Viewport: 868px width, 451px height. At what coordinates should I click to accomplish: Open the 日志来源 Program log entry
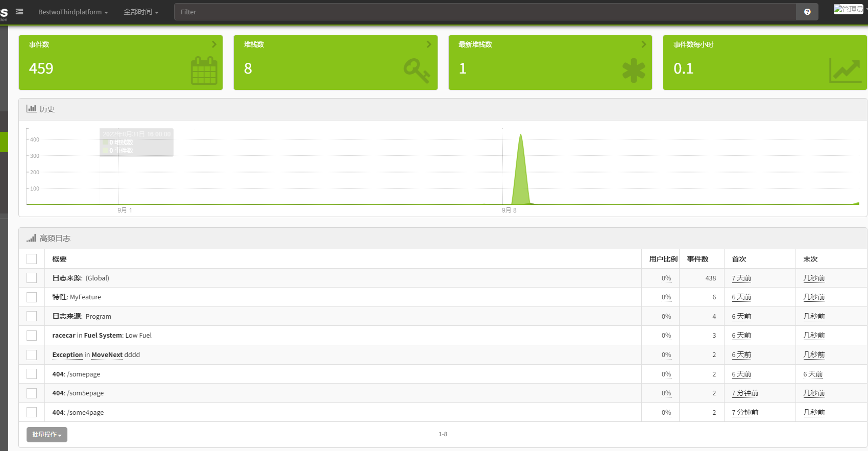82,316
